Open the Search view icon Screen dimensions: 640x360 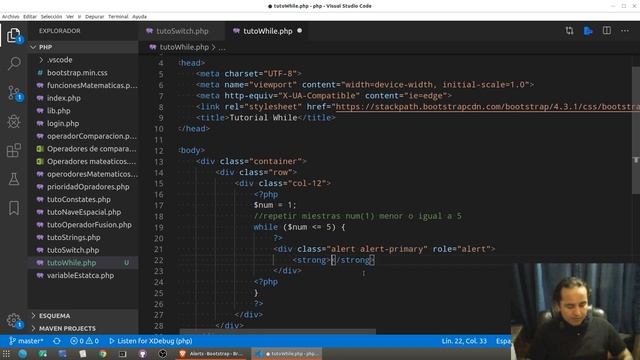[14, 63]
